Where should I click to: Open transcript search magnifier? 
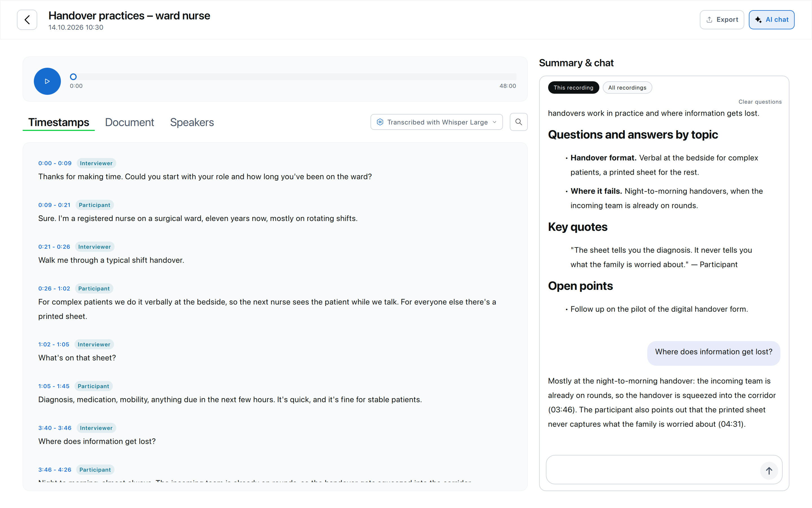(518, 122)
